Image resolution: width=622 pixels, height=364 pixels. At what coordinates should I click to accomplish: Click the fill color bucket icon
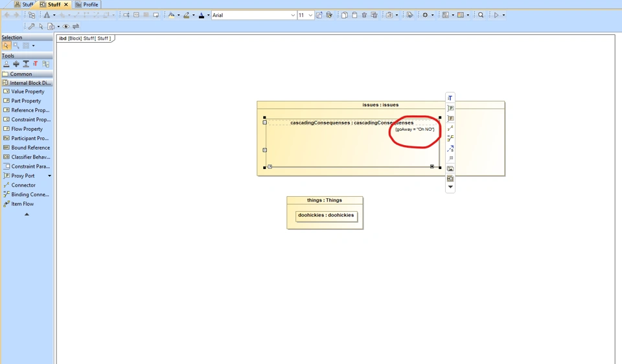click(x=171, y=15)
